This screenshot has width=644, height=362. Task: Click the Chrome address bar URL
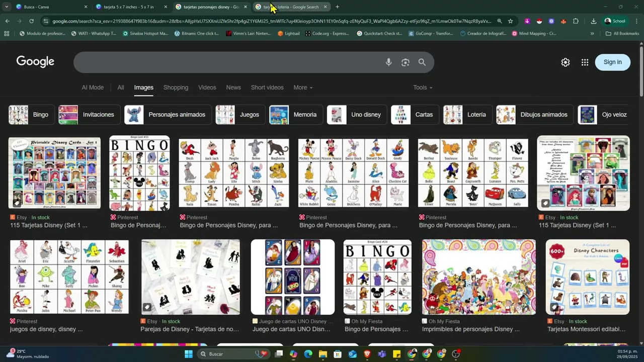(272, 21)
